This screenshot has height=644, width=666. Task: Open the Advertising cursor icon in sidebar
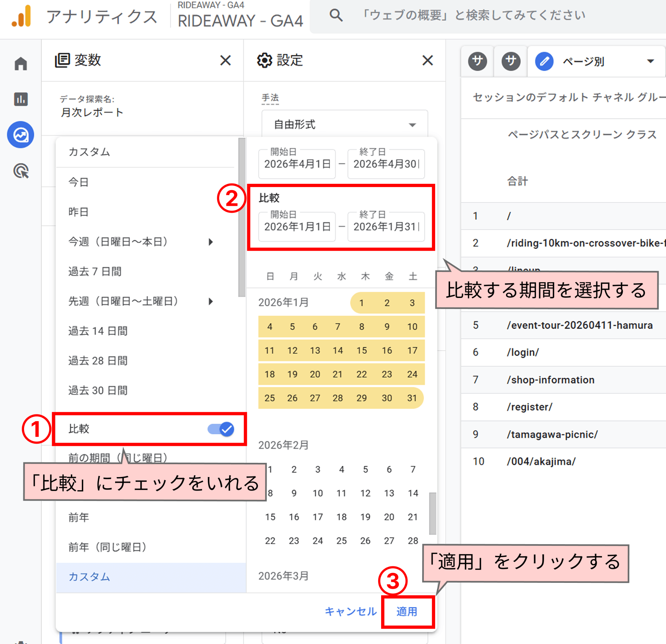tap(21, 171)
